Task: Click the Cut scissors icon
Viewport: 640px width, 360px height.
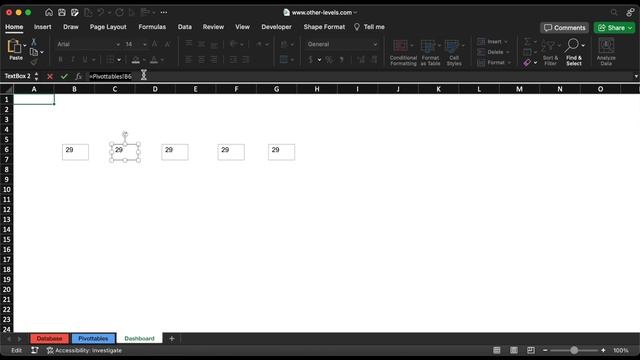Action: click(34, 42)
